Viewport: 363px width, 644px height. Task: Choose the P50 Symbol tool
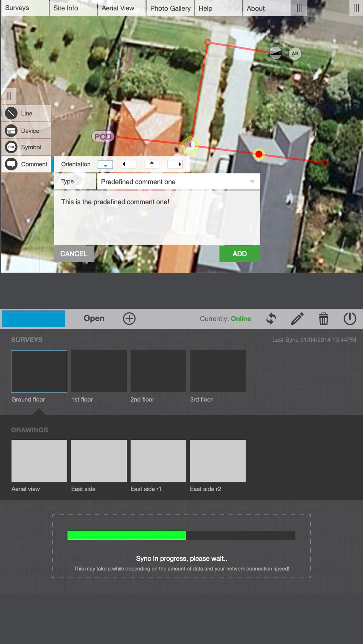click(26, 147)
